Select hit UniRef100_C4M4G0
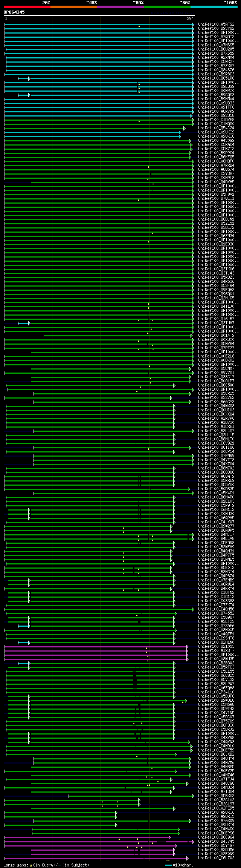Viewport: 241px width, 868px height. [x=216, y=829]
